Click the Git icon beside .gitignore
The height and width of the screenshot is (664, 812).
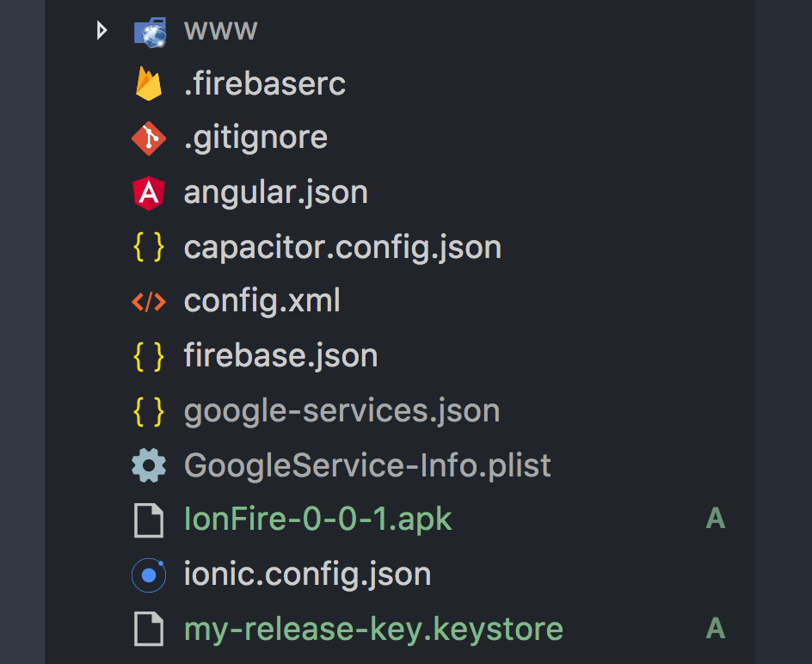point(148,138)
